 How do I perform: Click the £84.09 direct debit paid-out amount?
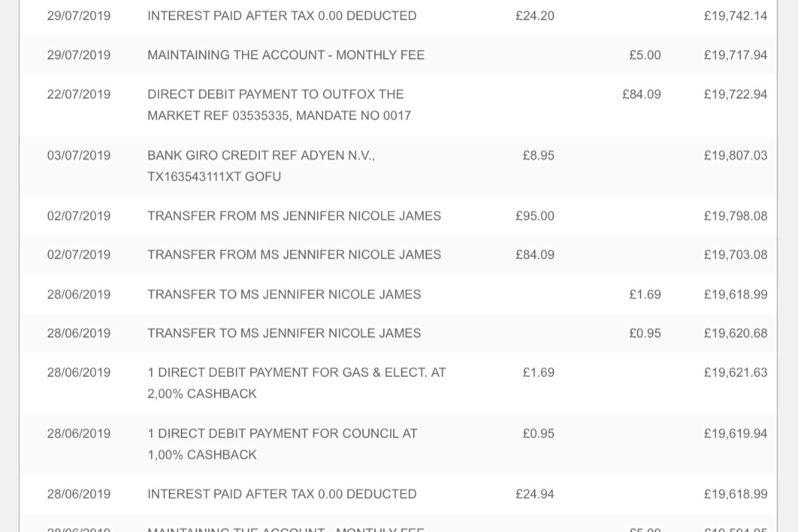pos(642,94)
